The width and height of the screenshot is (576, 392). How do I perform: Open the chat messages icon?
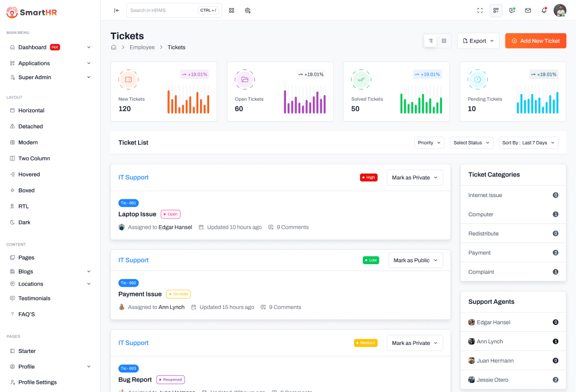[512, 10]
